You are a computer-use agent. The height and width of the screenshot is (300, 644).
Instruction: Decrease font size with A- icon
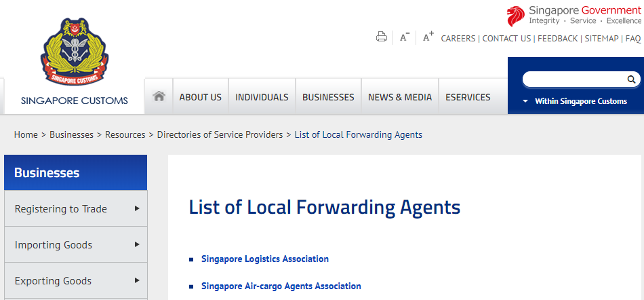(405, 37)
